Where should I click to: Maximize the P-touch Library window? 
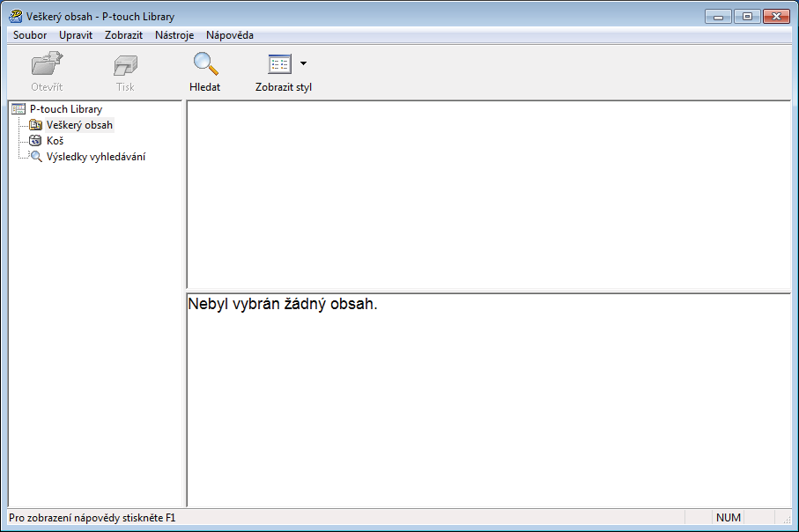pos(748,17)
